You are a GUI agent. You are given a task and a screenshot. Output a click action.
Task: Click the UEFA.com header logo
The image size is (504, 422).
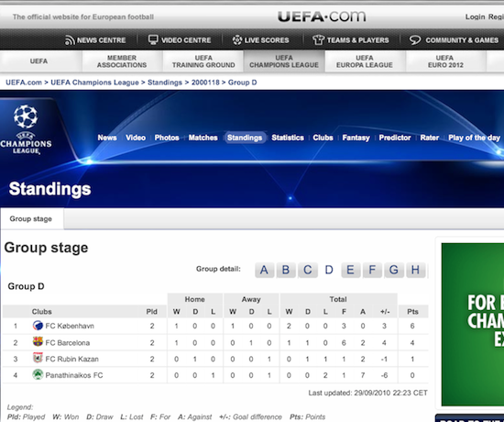pyautogui.click(x=322, y=17)
